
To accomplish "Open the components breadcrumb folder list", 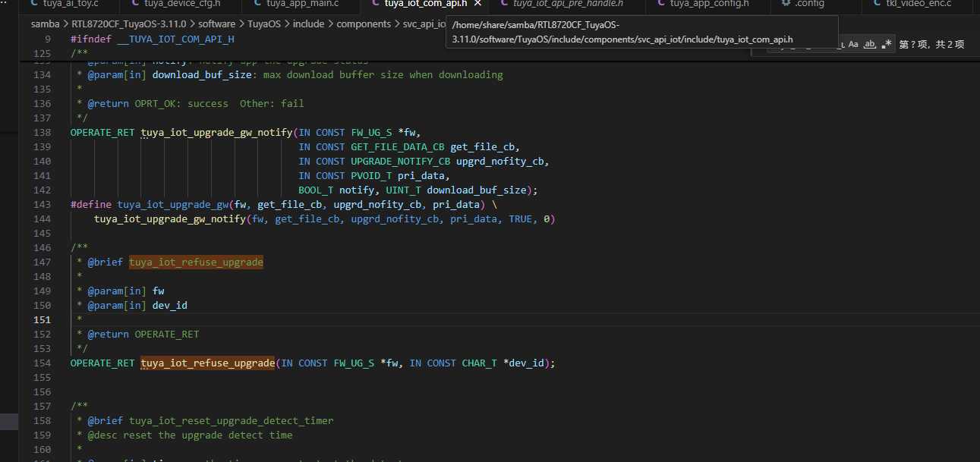I will (x=364, y=24).
